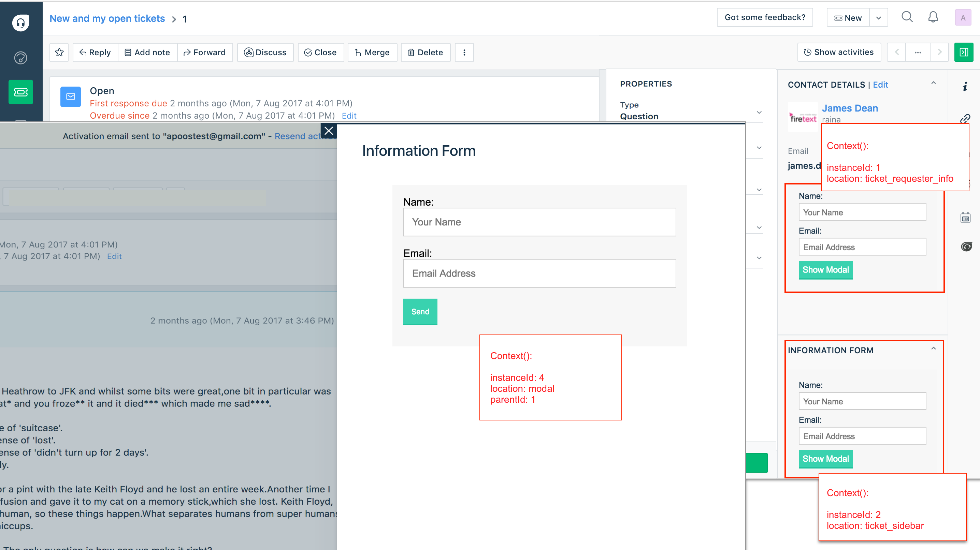The height and width of the screenshot is (550, 980).
Task: Expand the dropdown arrow next to New
Action: (879, 17)
